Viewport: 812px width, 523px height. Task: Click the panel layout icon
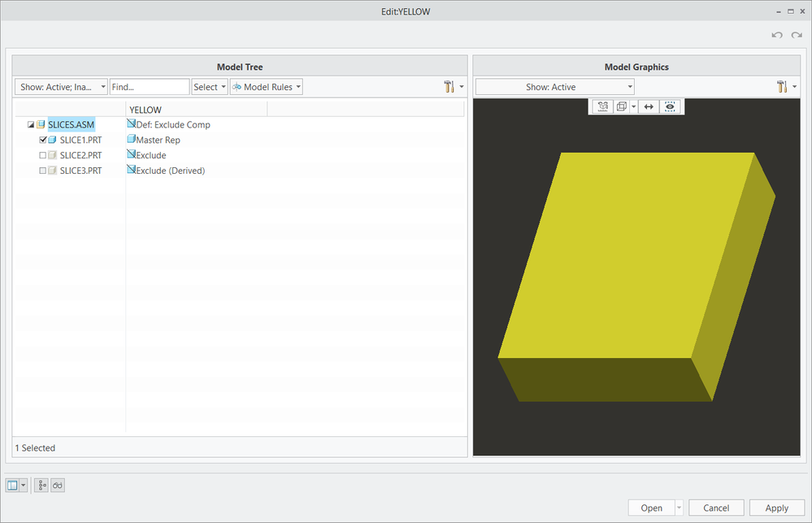12,485
